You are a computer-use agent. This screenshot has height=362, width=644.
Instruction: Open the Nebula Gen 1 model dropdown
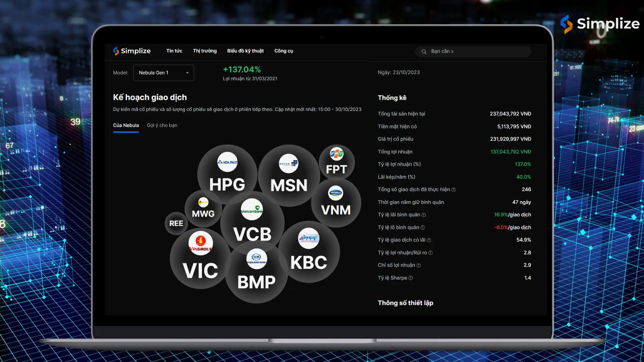[x=164, y=73]
